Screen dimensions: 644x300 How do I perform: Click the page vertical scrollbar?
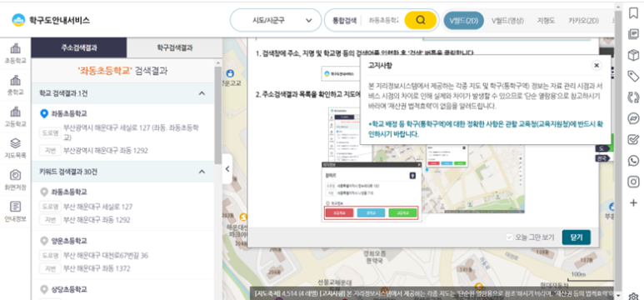click(x=617, y=150)
